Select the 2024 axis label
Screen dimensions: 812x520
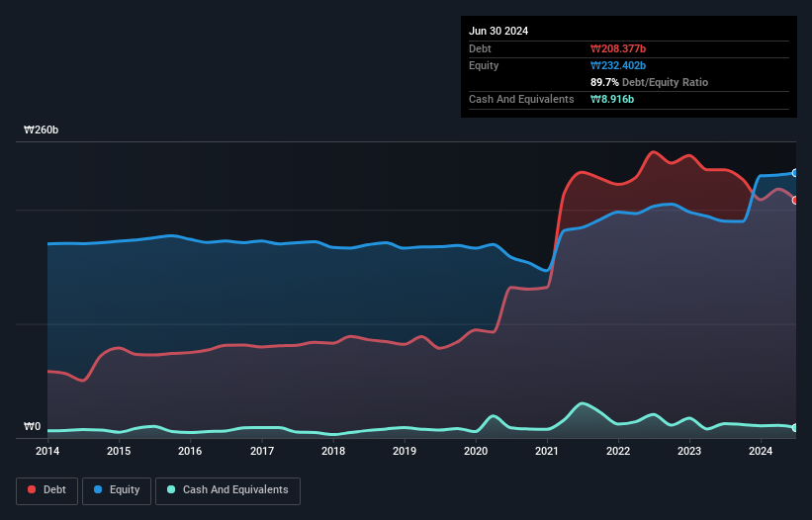761,451
